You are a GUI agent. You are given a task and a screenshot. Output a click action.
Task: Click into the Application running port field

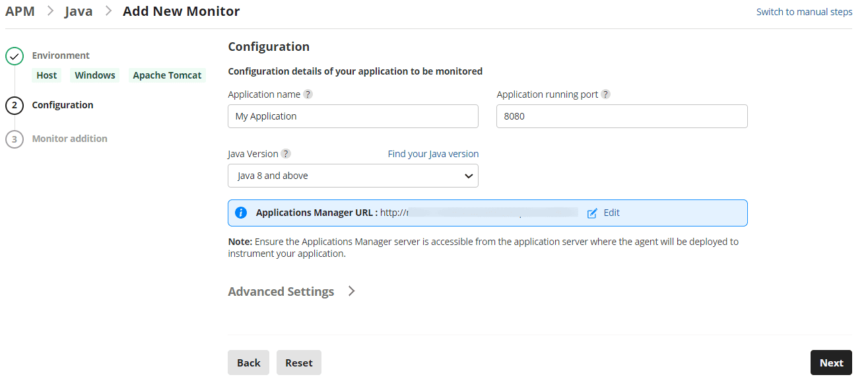[622, 116]
